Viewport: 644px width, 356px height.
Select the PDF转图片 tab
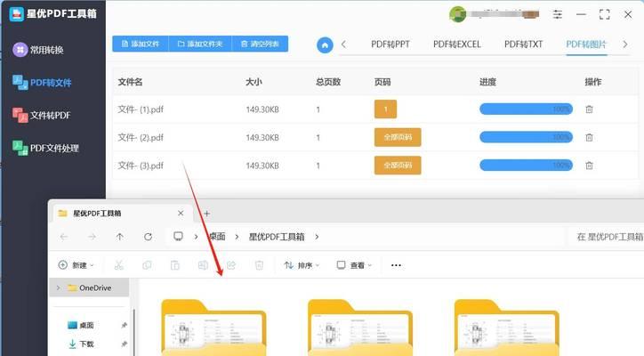(x=586, y=44)
